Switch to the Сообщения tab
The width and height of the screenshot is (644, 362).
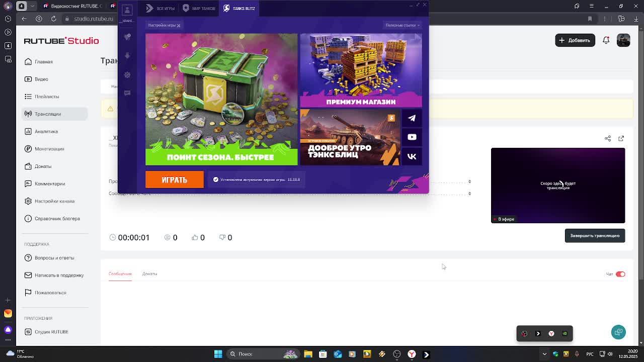click(120, 274)
